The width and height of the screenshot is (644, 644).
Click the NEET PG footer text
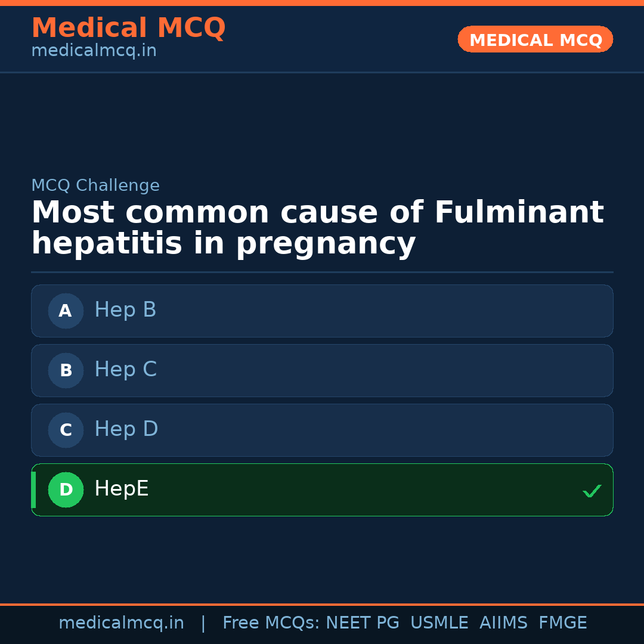[363, 623]
